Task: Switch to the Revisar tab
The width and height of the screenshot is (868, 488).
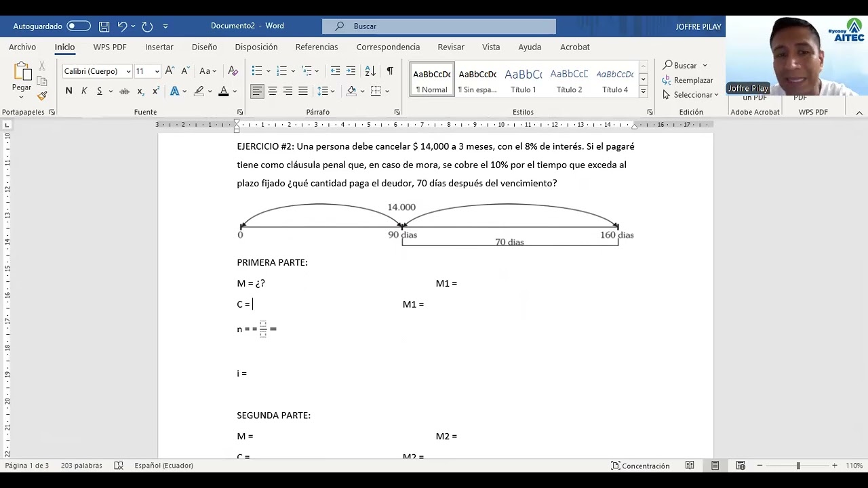Action: click(x=451, y=47)
